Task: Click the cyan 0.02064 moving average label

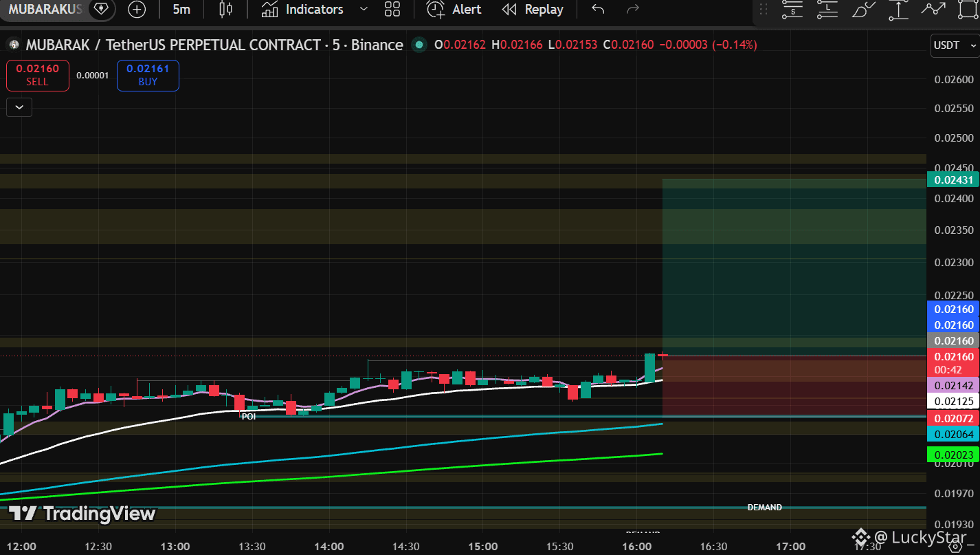Action: pyautogui.click(x=953, y=434)
